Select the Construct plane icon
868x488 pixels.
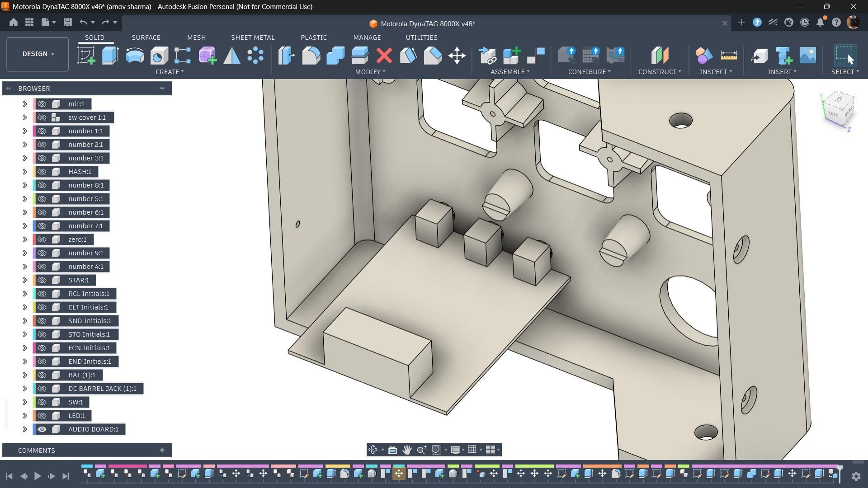[660, 56]
